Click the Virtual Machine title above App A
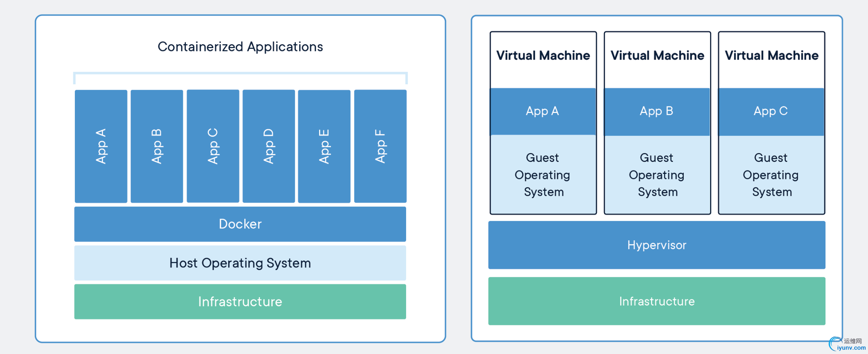 (543, 56)
